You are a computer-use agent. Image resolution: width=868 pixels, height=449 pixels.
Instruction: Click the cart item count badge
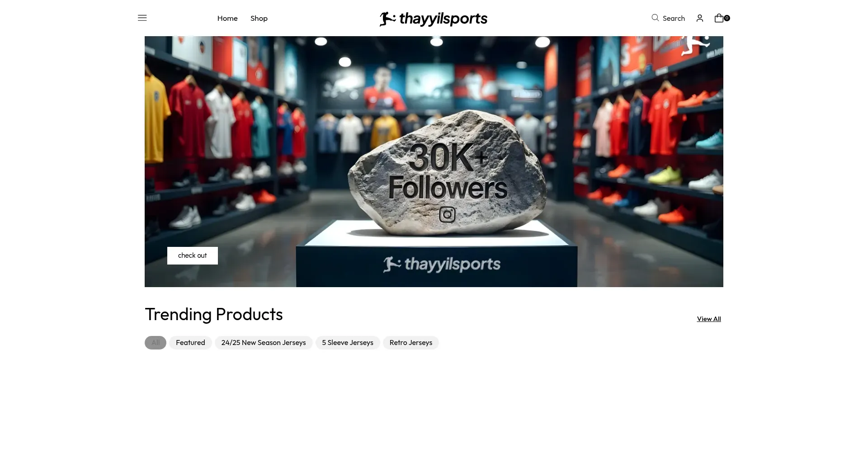click(x=727, y=18)
